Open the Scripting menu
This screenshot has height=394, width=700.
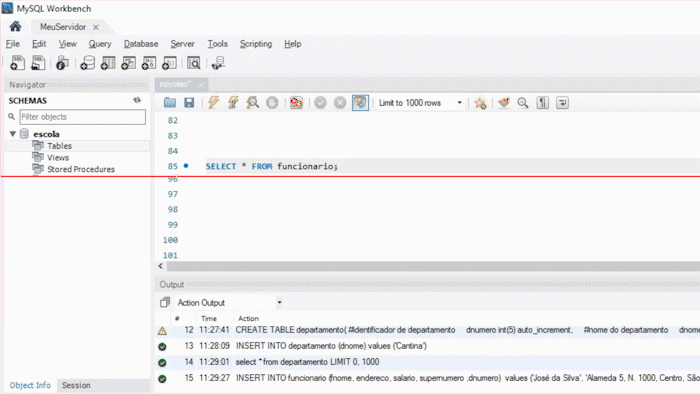pos(256,44)
